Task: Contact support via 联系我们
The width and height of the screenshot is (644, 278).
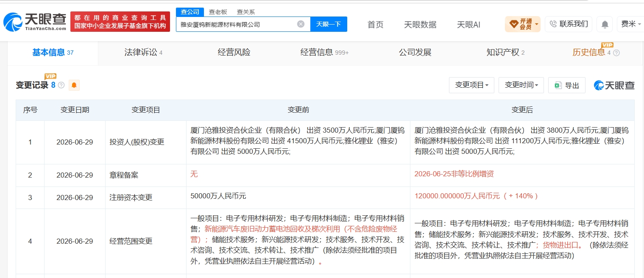Action: pyautogui.click(x=569, y=24)
